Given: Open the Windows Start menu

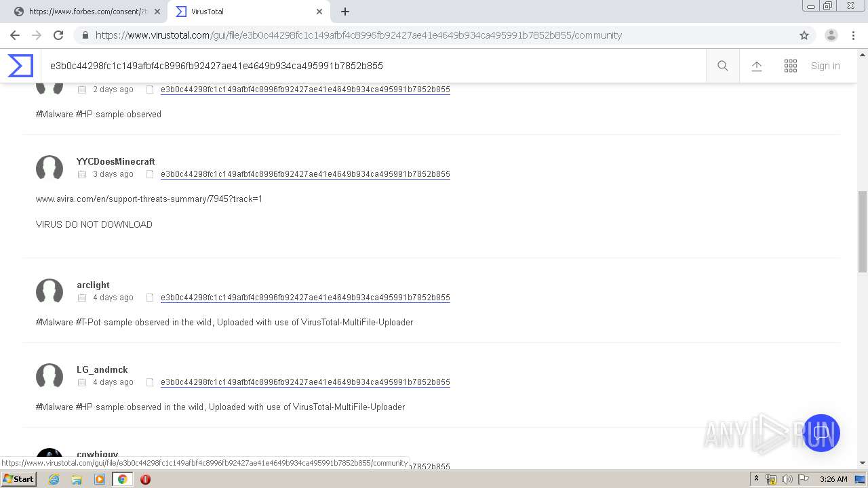Looking at the screenshot, I should (18, 479).
